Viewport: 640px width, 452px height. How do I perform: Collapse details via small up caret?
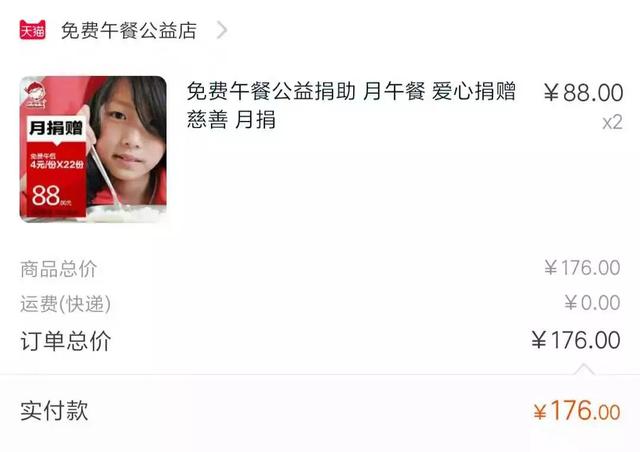click(x=584, y=369)
